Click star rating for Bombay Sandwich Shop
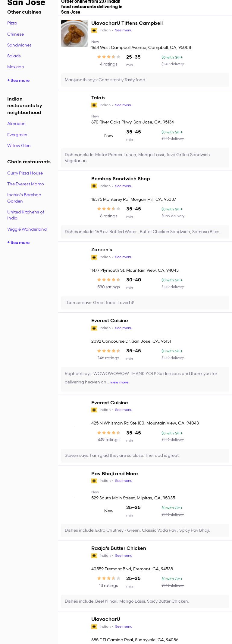The width and height of the screenshot is (232, 644). 108,209
